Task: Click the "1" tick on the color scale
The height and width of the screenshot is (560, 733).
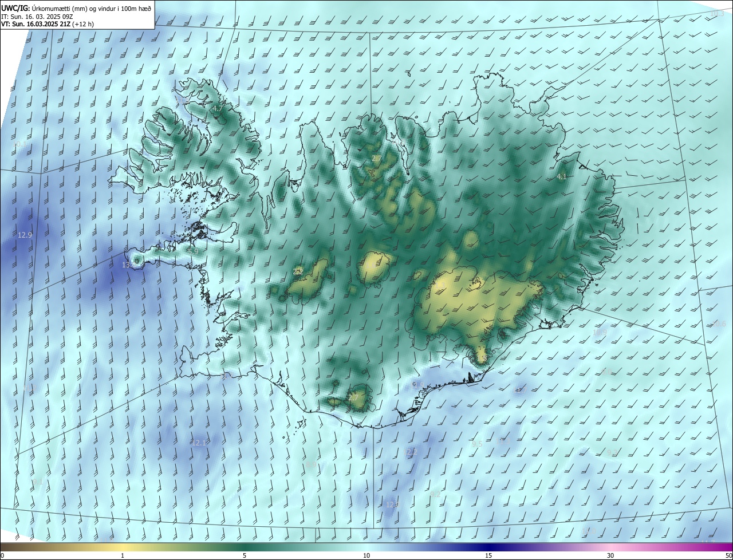Action: pos(123,555)
